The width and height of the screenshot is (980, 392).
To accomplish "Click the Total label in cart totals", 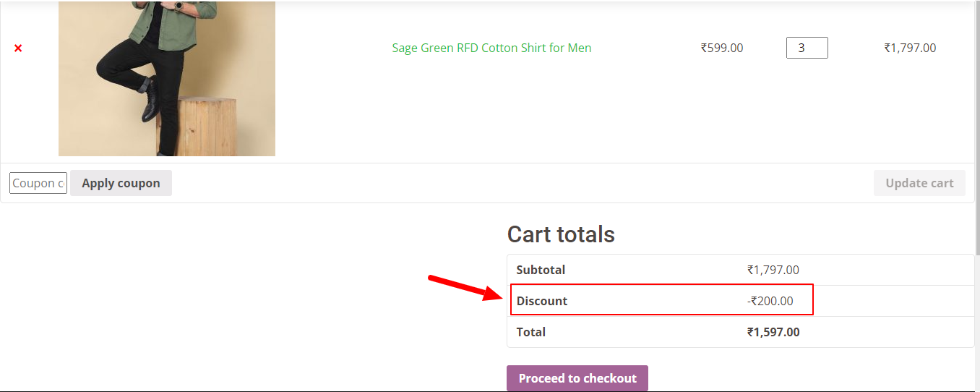I will coord(530,332).
